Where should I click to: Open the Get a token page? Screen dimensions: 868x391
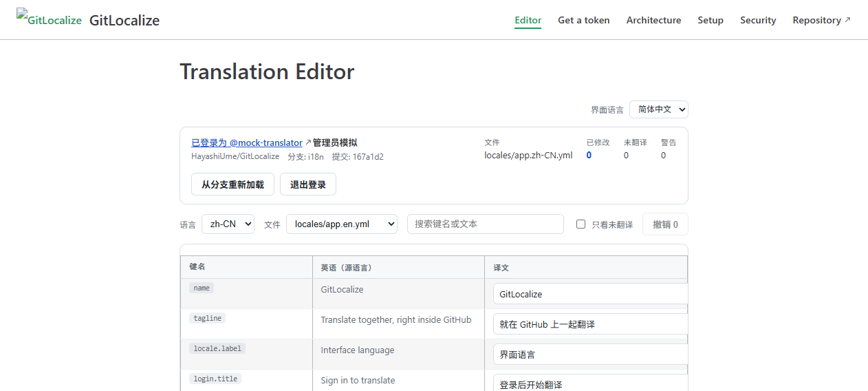coord(584,20)
